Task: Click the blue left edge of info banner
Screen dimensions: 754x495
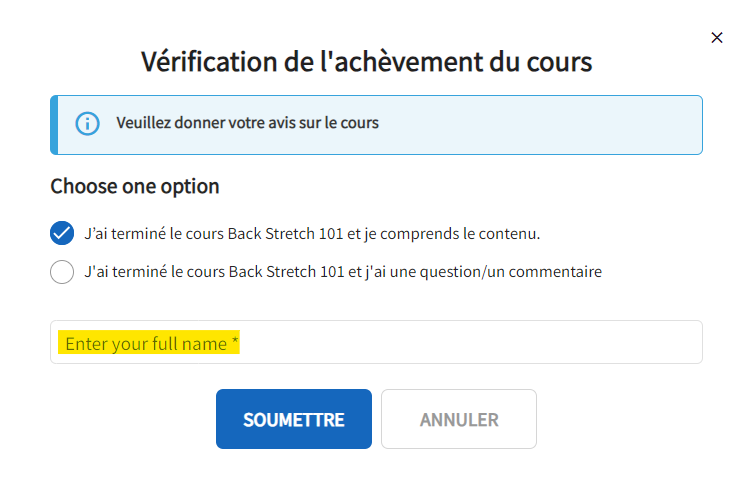Action: tap(54, 125)
